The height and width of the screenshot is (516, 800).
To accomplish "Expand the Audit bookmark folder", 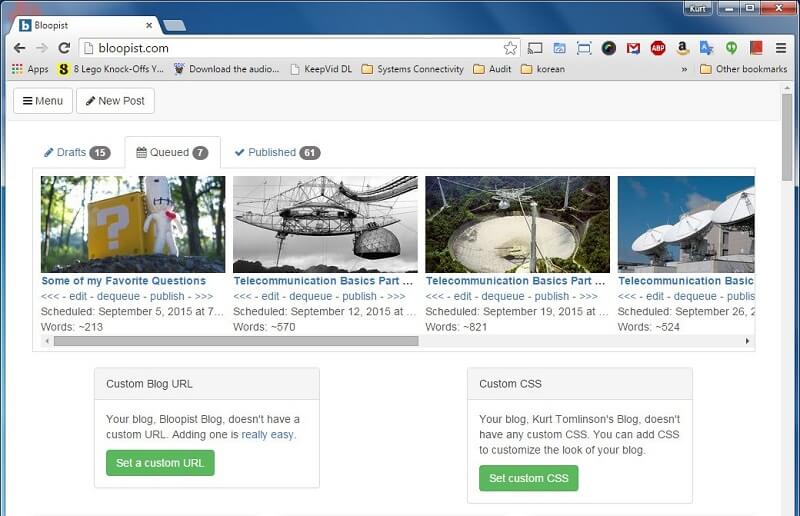I will (x=492, y=69).
